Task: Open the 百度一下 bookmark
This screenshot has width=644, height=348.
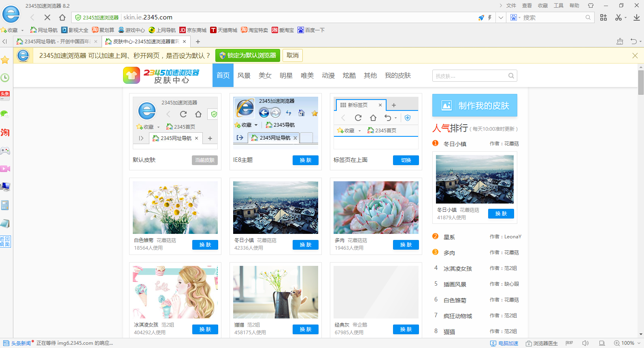Action: tap(311, 30)
